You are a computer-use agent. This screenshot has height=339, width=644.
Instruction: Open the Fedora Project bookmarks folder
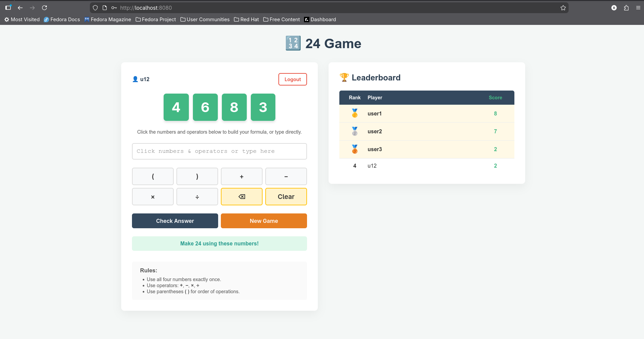pyautogui.click(x=156, y=20)
